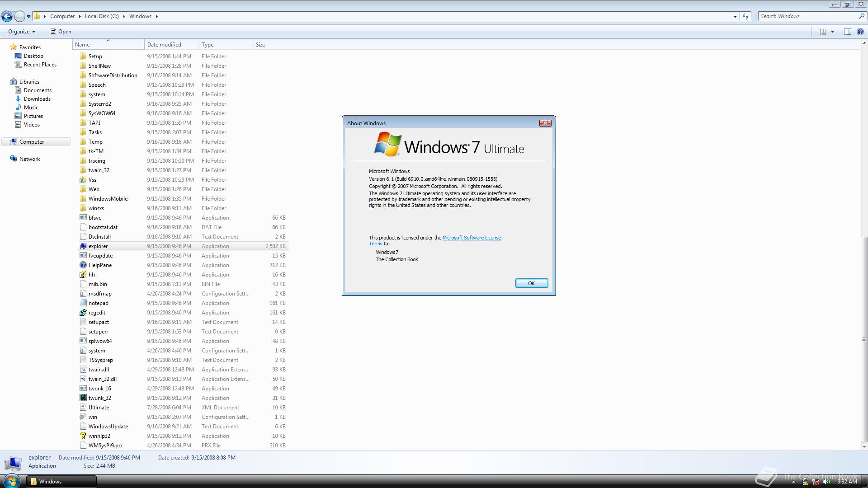Screen dimensions: 868x488
Task: Click the Start orb on the taskbar
Action: tap(12, 481)
